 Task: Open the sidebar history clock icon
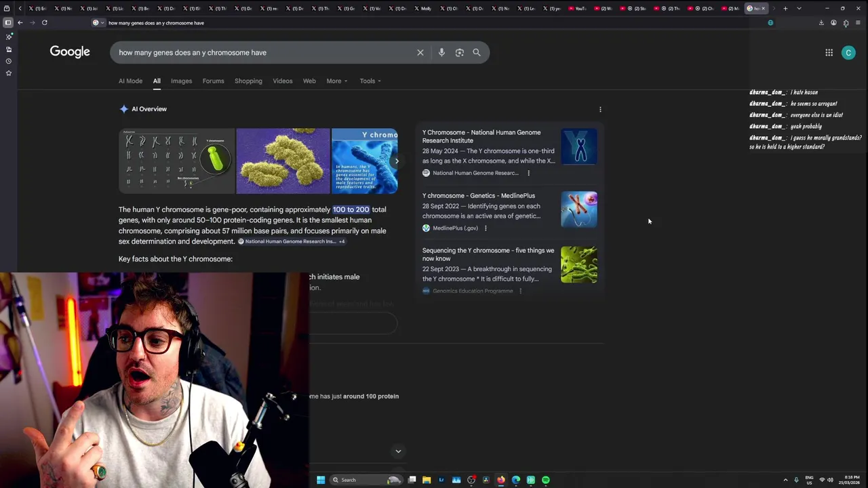tap(9, 61)
